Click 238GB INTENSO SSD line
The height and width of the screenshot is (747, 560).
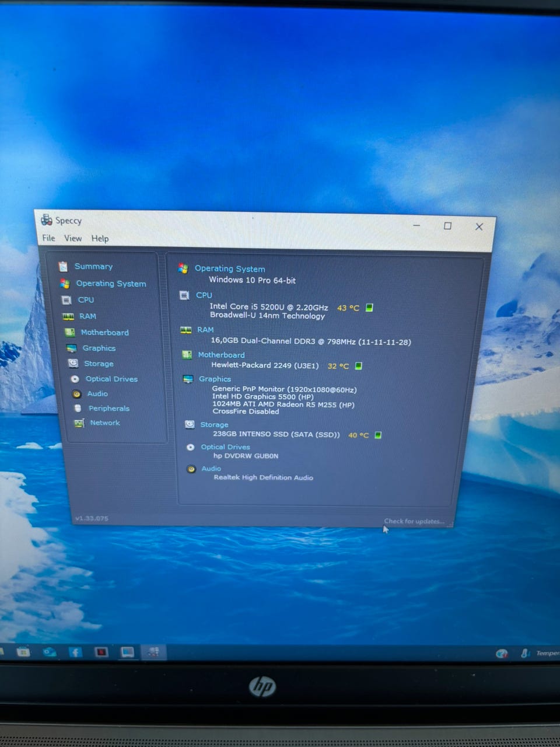276,434
